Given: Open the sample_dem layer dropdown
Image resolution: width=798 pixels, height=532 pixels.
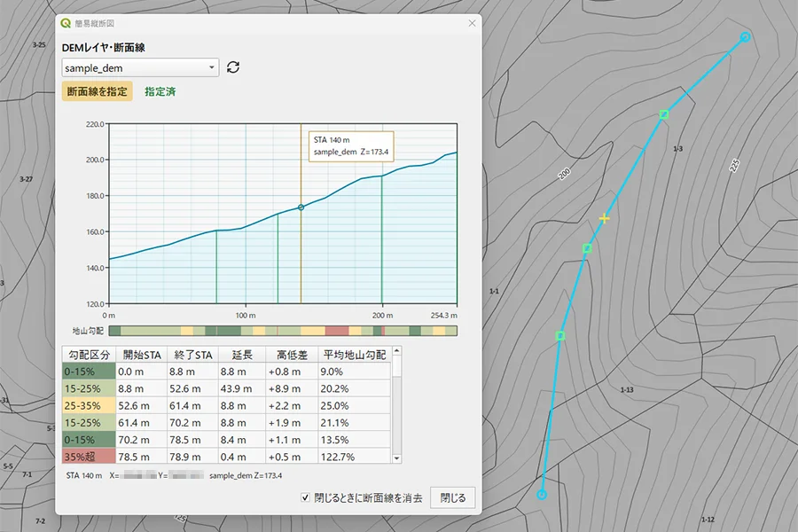Looking at the screenshot, I should tap(140, 67).
